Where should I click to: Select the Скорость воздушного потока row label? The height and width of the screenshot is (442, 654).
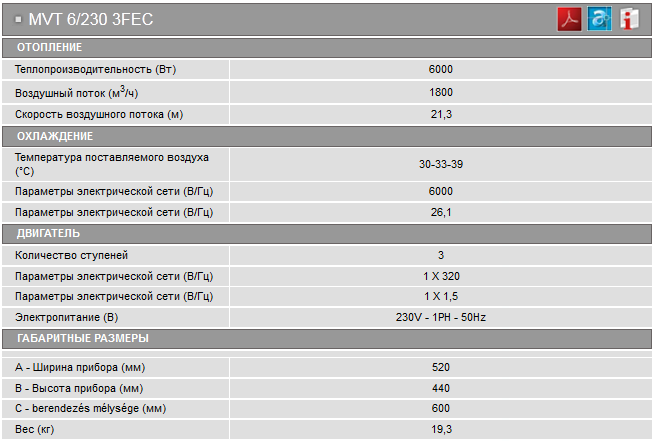pos(99,114)
